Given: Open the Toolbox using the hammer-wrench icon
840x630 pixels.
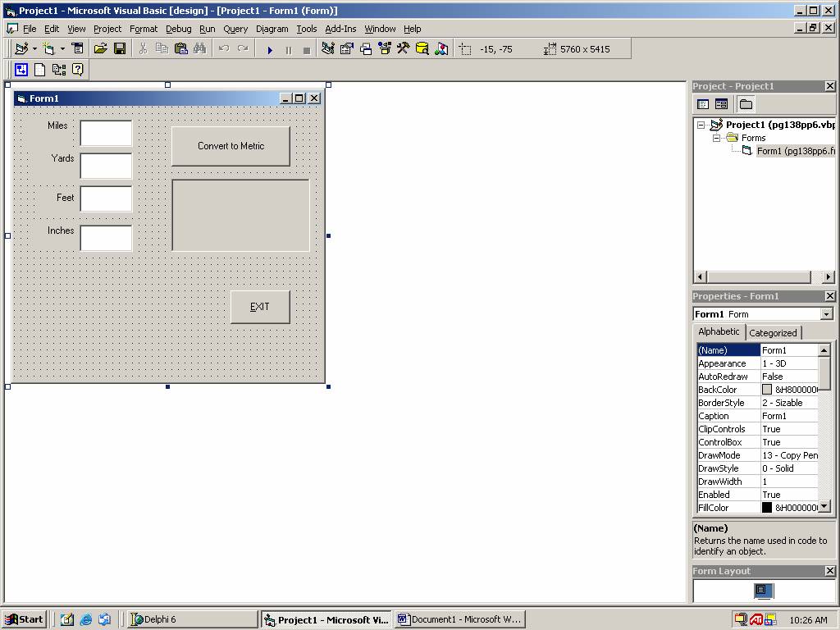Looking at the screenshot, I should coord(403,49).
